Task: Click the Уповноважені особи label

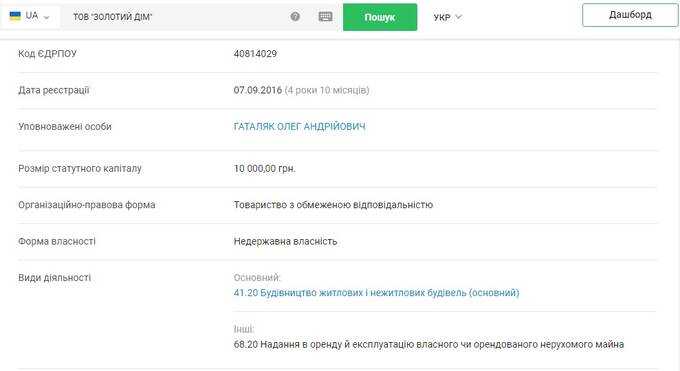Action: [65, 127]
